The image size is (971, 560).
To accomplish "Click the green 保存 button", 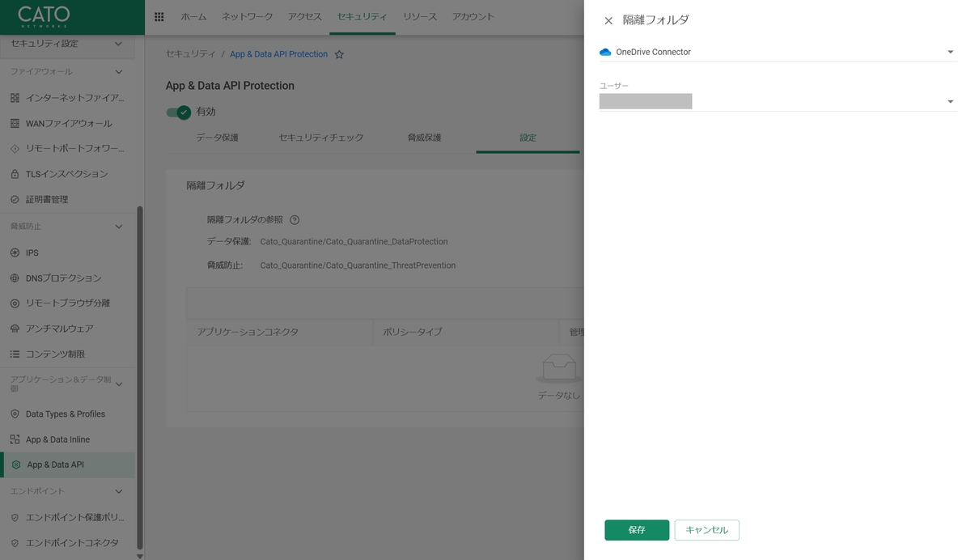I will pyautogui.click(x=637, y=530).
